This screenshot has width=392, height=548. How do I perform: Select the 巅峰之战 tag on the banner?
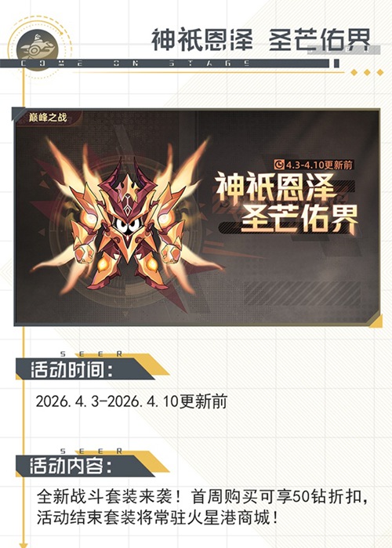coord(48,118)
